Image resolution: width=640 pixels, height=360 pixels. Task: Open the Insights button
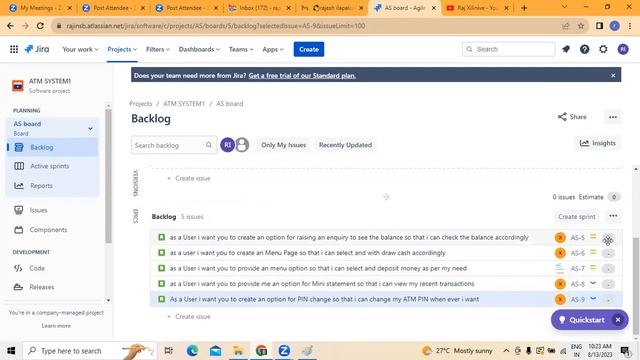pyautogui.click(x=598, y=143)
